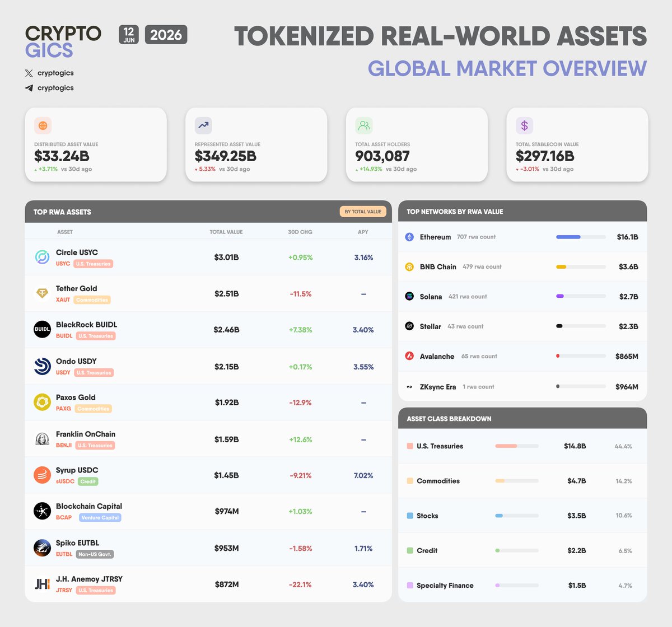Click the 12 JUN date badge
The width and height of the screenshot is (672, 627).
pos(129,35)
